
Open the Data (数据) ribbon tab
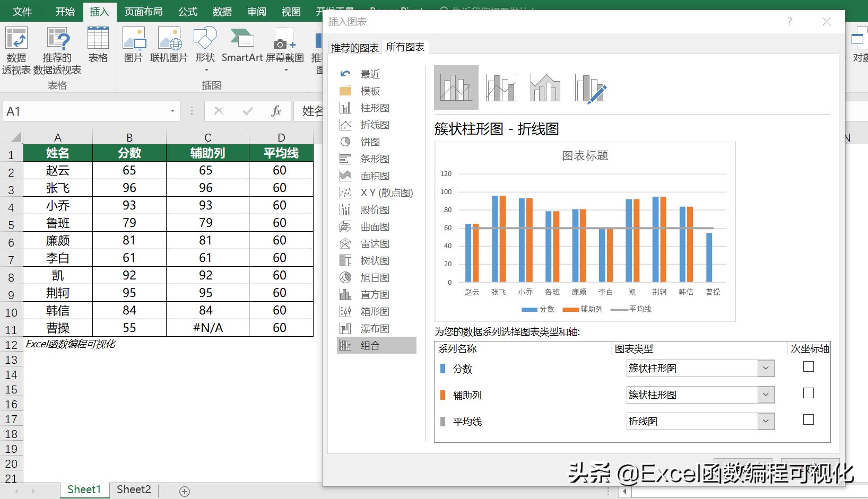[222, 11]
